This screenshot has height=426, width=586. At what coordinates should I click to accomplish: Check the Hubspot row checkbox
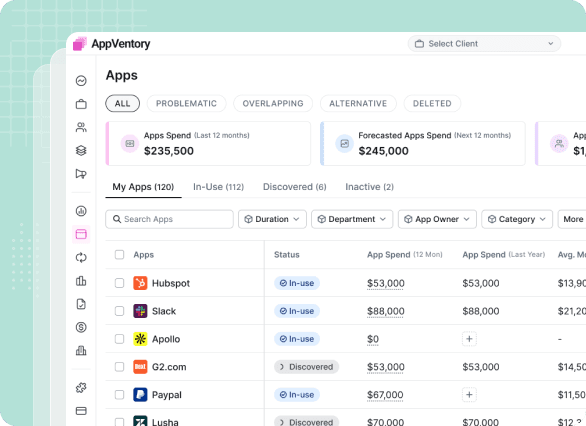point(119,283)
